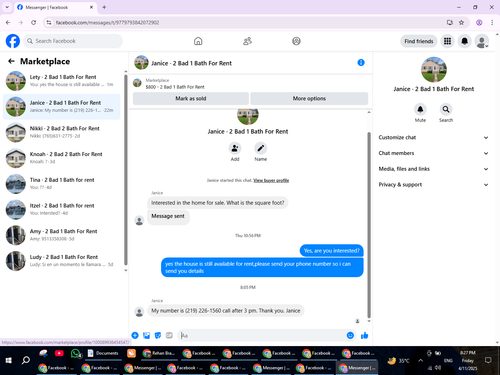This screenshot has height=375, width=500.
Task: Open WhatsApp from the taskbar
Action: pyautogui.click(x=76, y=353)
